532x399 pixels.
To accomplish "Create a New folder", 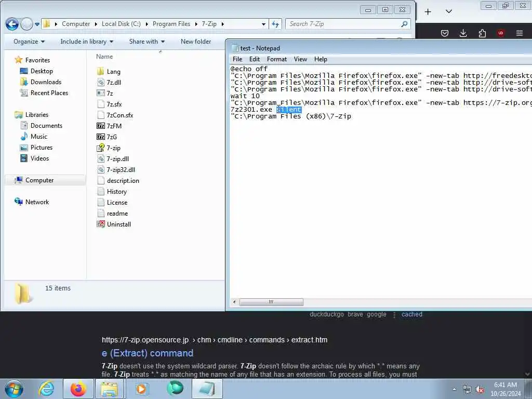I will pyautogui.click(x=196, y=42).
